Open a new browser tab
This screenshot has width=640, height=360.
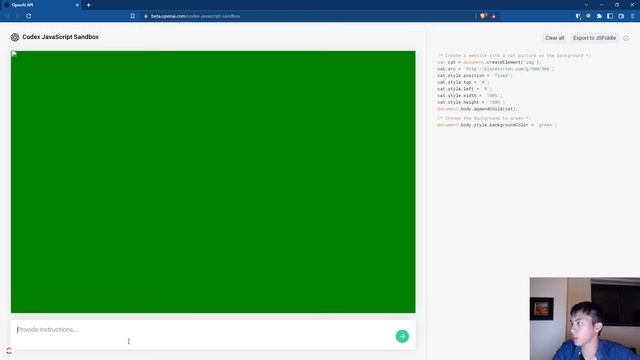point(88,5)
